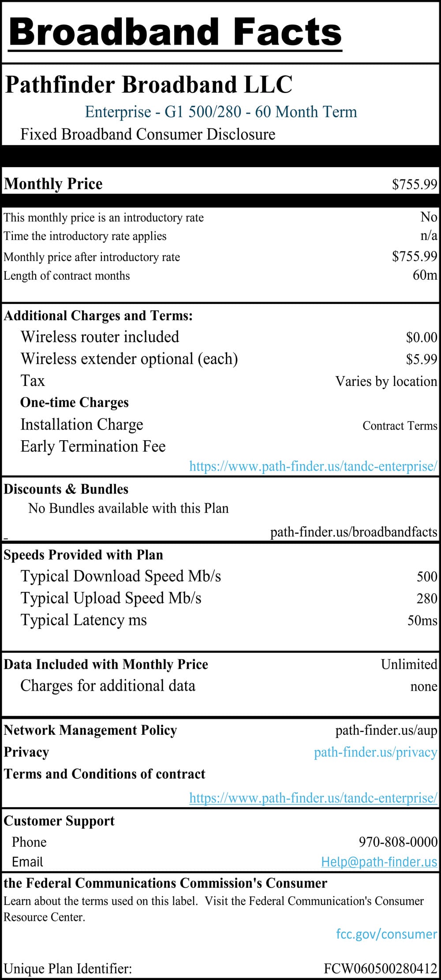
Task: Click the support phone number 970-808-0000
Action: [x=398, y=842]
